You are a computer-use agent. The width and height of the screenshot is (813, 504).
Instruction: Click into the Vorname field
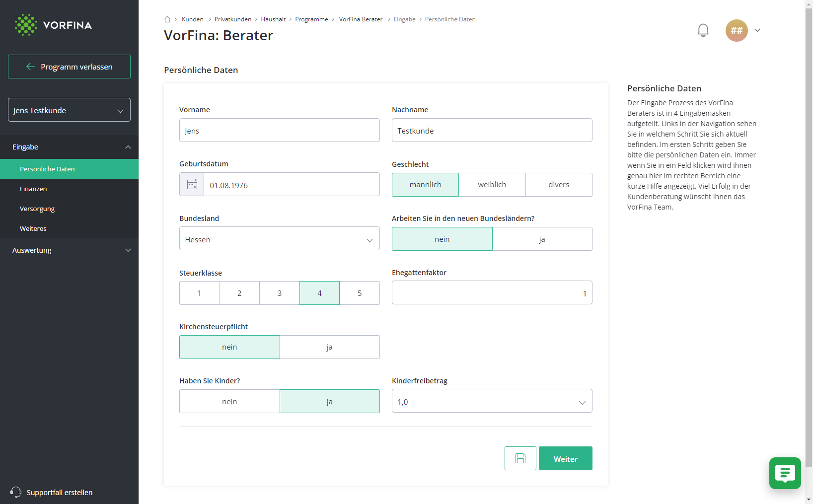[280, 130]
